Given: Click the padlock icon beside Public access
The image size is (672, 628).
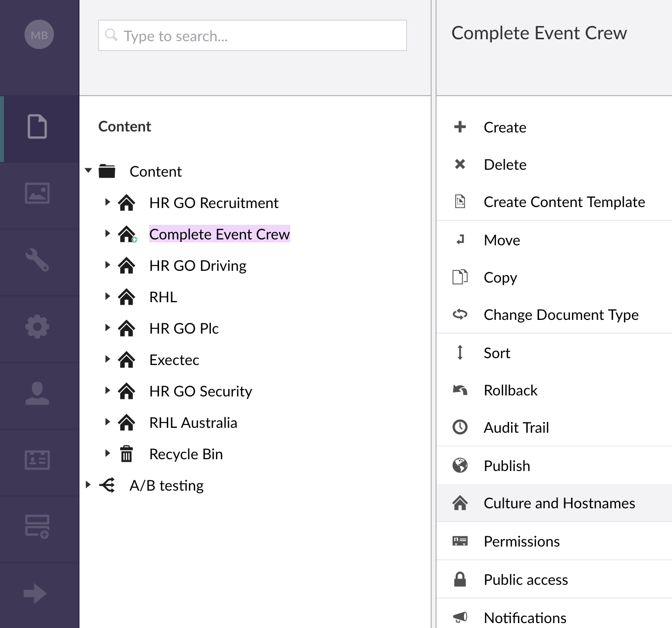Looking at the screenshot, I should [x=460, y=579].
